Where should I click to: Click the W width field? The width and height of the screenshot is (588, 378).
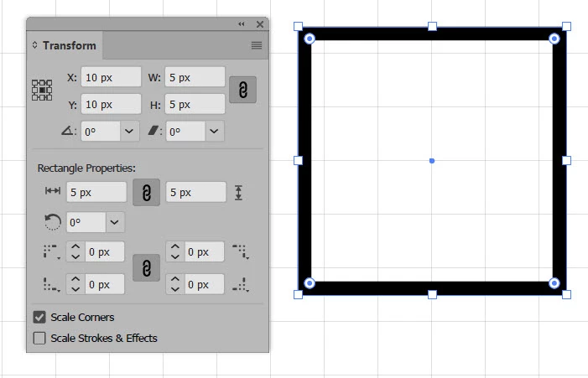(195, 77)
